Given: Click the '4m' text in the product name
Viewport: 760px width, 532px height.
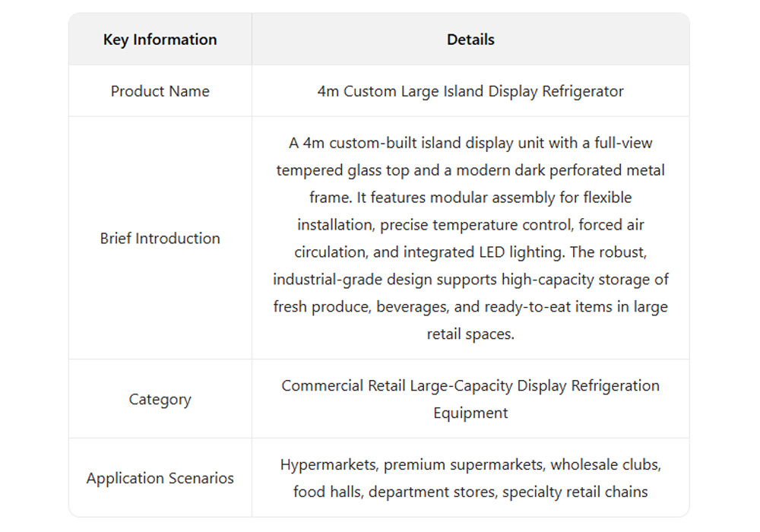Looking at the screenshot, I should (x=328, y=91).
